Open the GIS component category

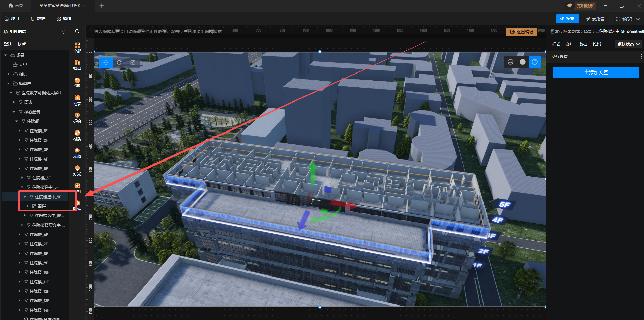click(x=77, y=82)
